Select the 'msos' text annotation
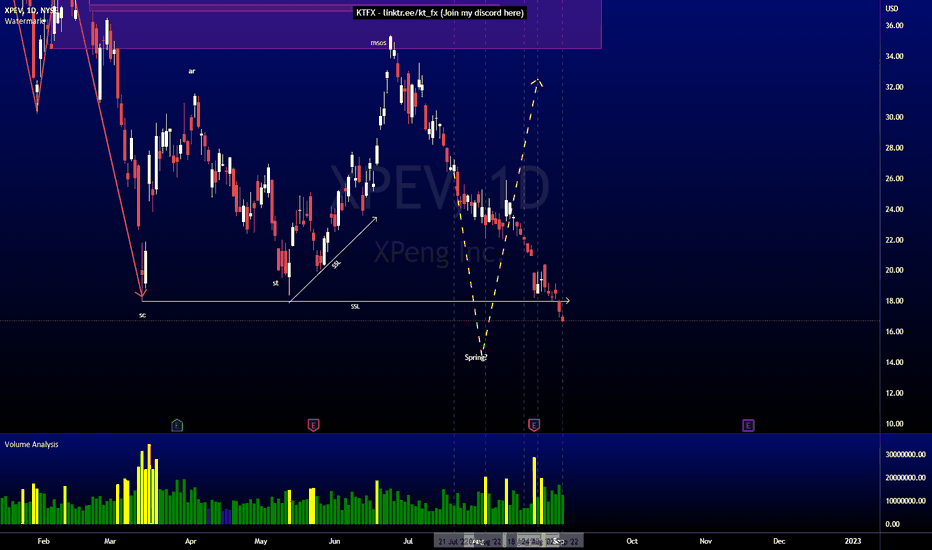The image size is (932, 550). [x=378, y=43]
